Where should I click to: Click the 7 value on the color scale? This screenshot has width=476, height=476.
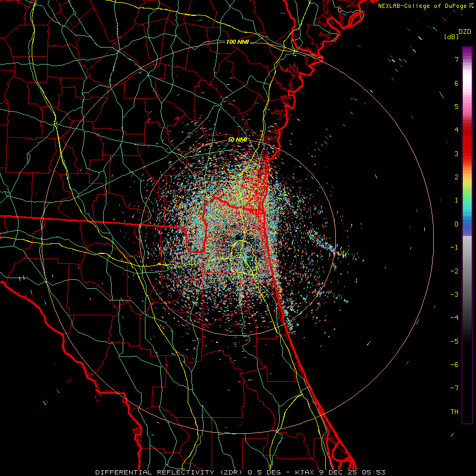coord(456,59)
